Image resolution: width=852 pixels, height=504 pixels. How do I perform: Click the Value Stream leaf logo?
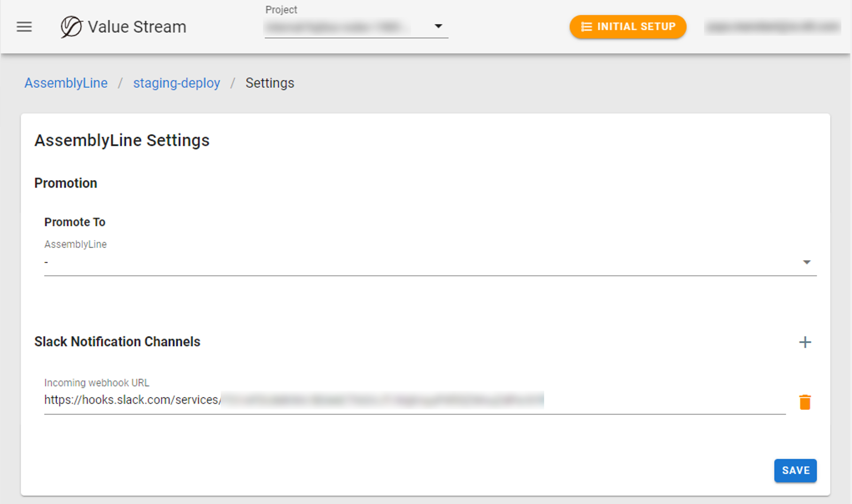point(71,27)
